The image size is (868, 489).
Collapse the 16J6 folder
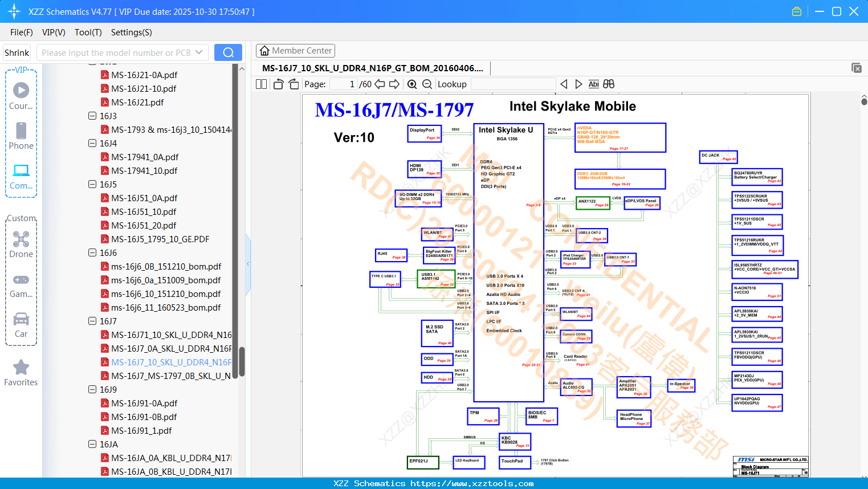(92, 252)
